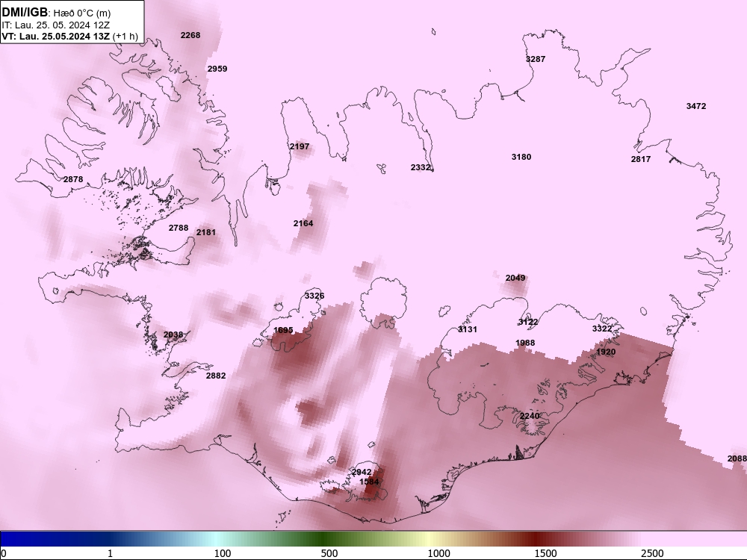This screenshot has height=560, width=747.
Task: Click the value 2959 on the map
Action: point(217,69)
